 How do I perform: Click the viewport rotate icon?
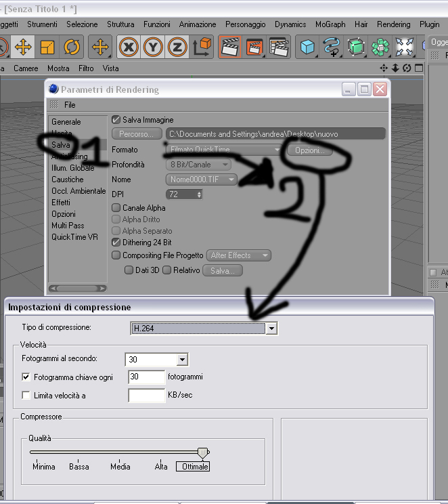407,68
